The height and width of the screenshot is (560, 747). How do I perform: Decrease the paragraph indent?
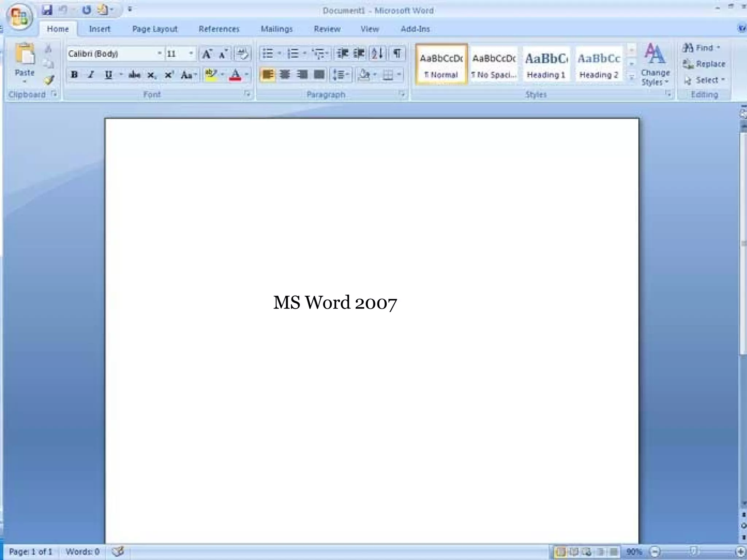point(342,54)
